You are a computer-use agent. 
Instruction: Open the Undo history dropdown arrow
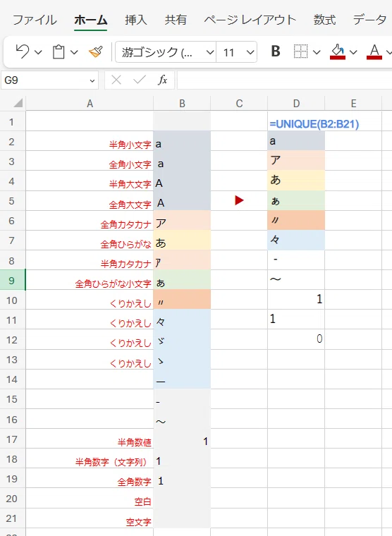[x=38, y=52]
